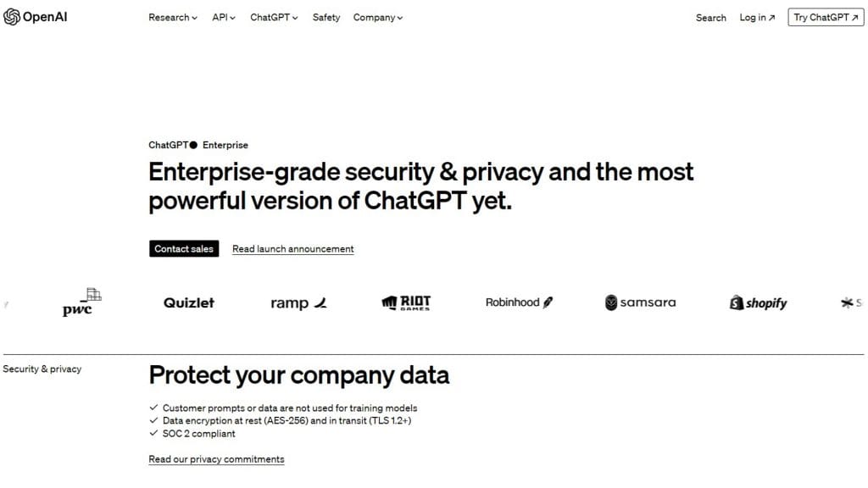Follow the Log in link
868x488 pixels.
pos(757,17)
